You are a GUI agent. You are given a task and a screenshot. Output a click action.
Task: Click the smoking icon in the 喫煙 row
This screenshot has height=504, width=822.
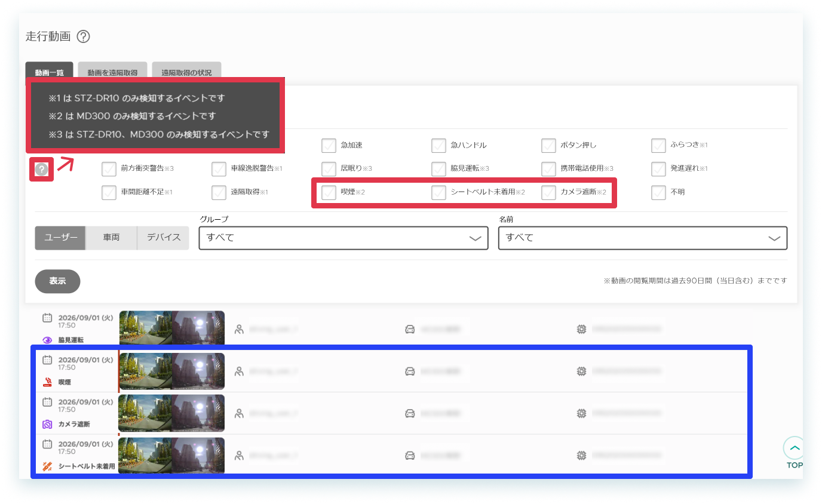[48, 382]
